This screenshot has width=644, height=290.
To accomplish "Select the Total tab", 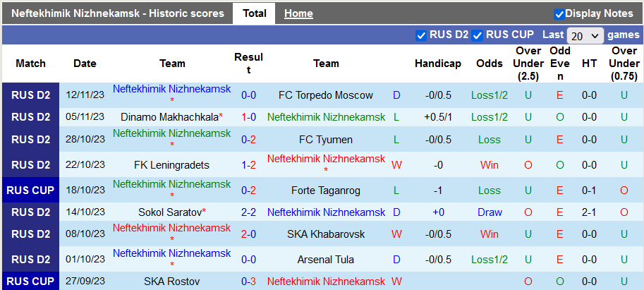I will click(254, 13).
